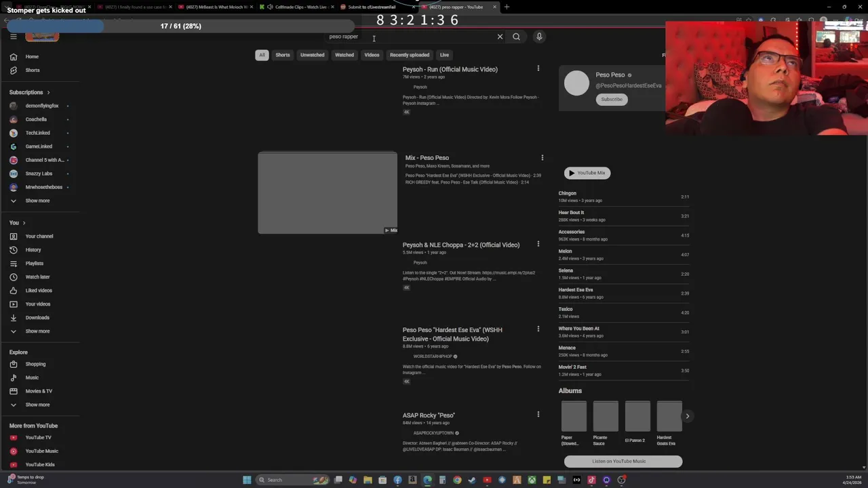Open Chrome from the taskbar

point(457,480)
